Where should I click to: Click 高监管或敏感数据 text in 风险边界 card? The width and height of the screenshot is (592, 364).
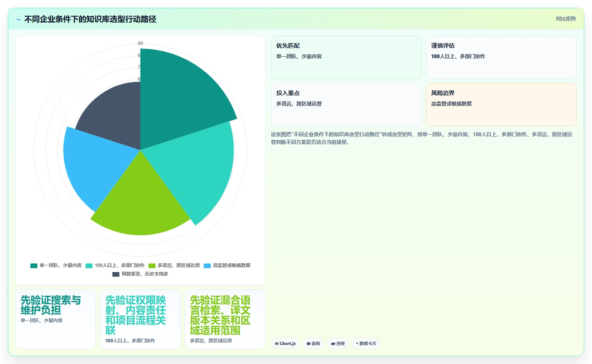[451, 104]
